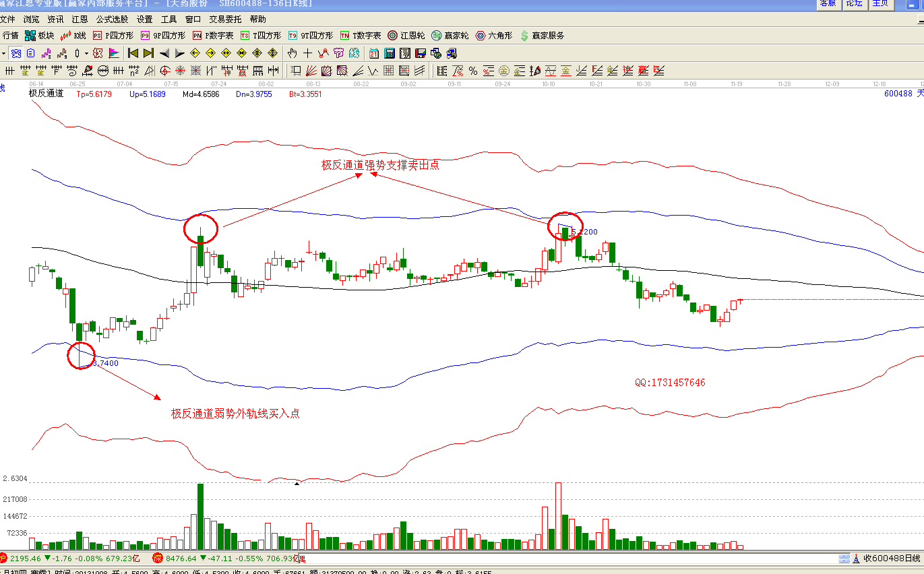Click the percent sign drawing tool

[x=473, y=71]
